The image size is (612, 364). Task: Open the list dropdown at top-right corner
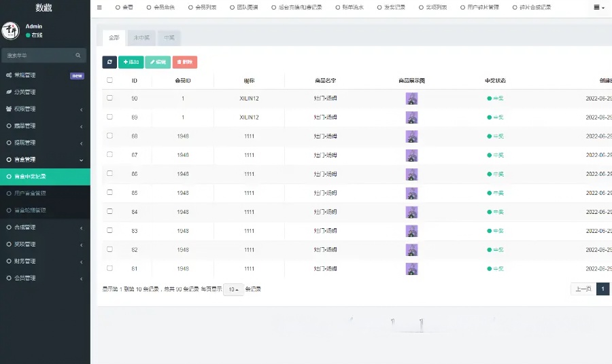[599, 7]
